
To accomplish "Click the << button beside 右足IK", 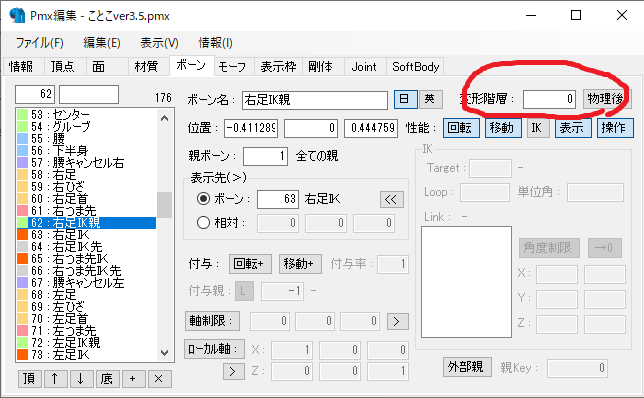I will tap(391, 200).
